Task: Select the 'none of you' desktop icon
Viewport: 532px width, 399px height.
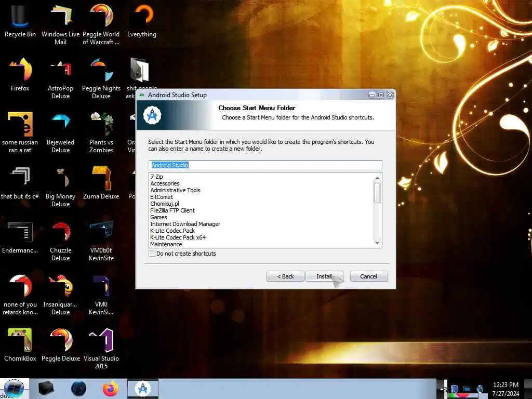Action: tap(20, 294)
